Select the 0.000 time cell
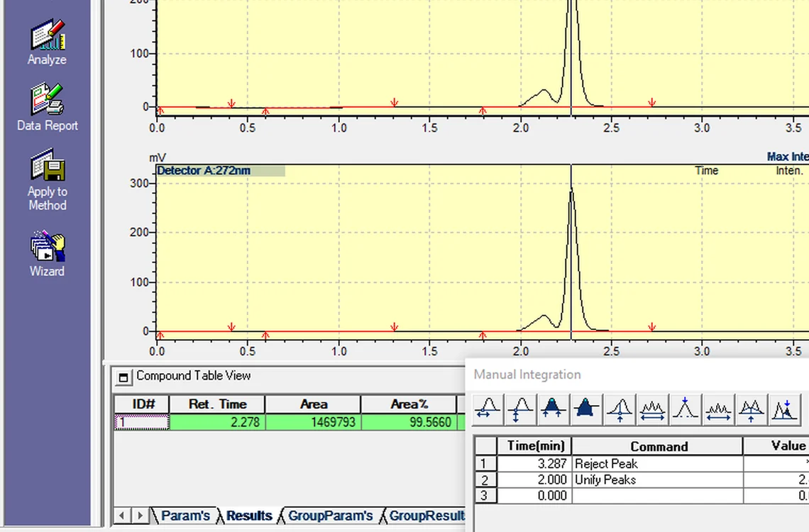809x532 pixels. (x=534, y=495)
